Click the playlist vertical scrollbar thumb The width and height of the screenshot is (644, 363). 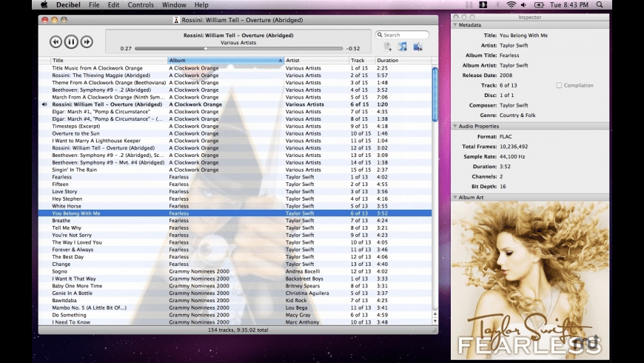435,95
